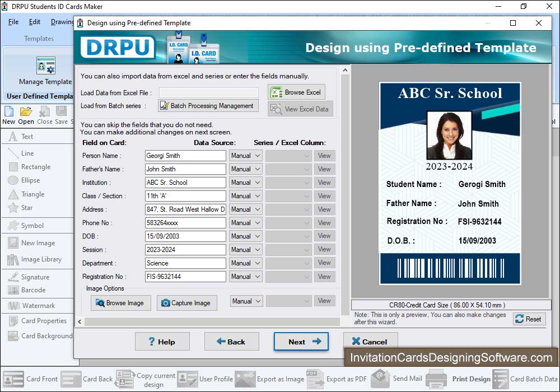
Task: Click the Open folder icon
Action: click(x=26, y=111)
